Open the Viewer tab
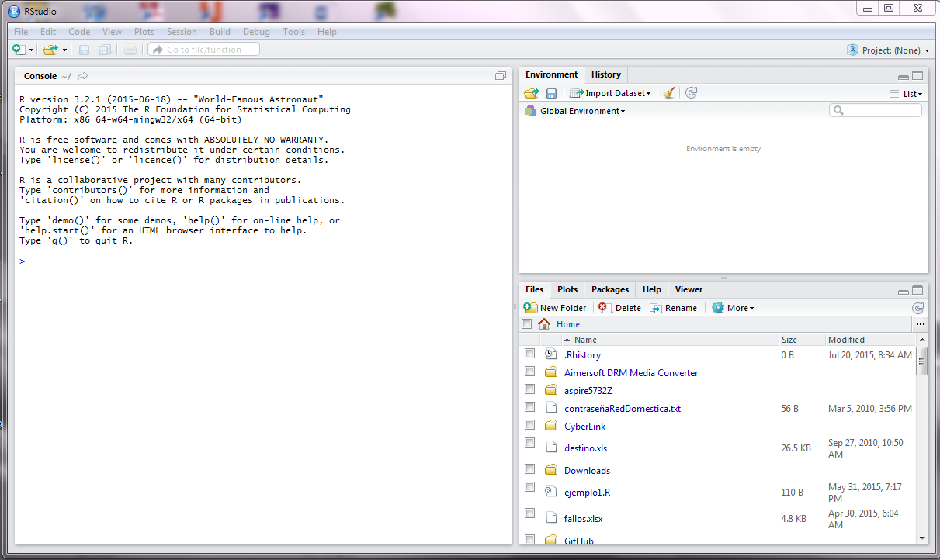940x560 pixels. [689, 289]
